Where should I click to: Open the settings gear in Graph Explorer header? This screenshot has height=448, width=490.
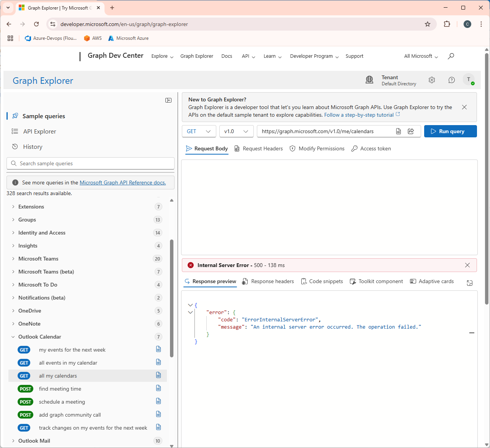(432, 80)
